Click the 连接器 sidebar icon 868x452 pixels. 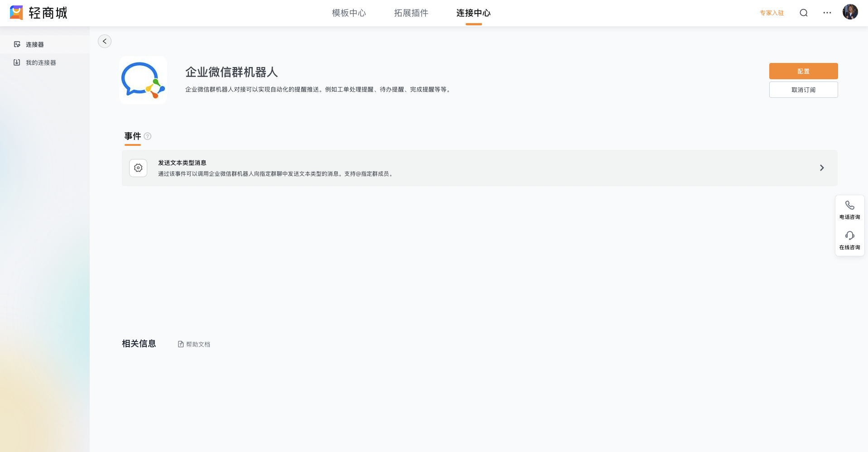(17, 44)
